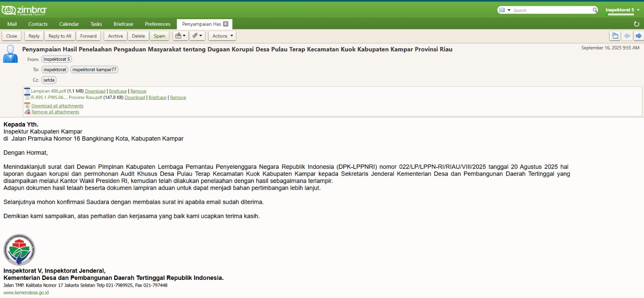Open the move-to-folder dropdown
The height and width of the screenshot is (298, 644).
coord(180,36)
